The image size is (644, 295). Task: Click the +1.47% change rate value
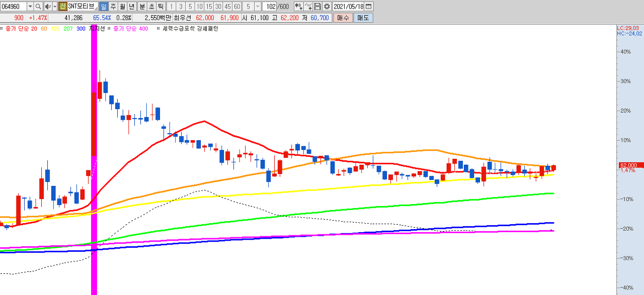tap(37, 18)
